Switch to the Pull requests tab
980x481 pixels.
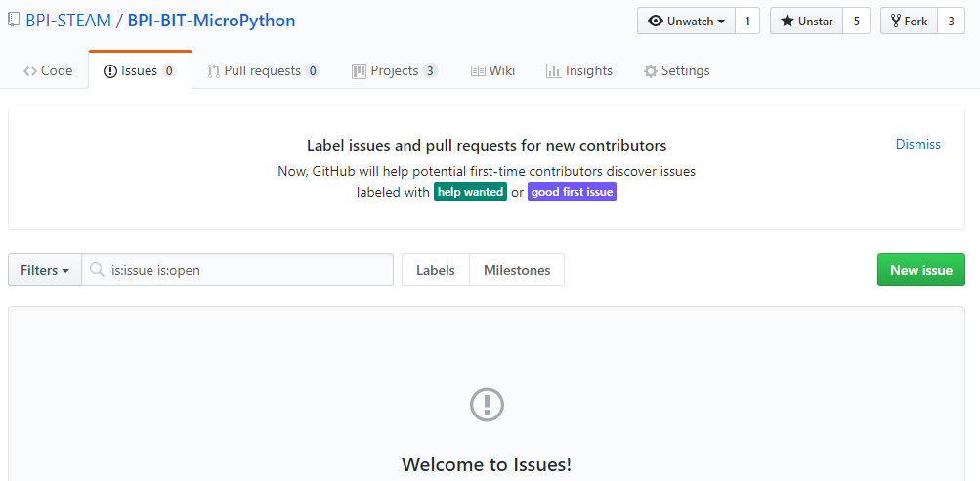coord(263,70)
